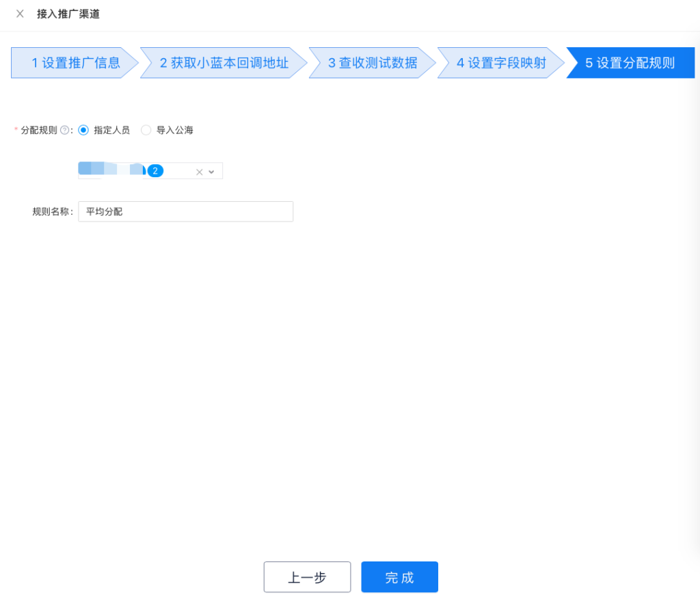Clear selected personnel with the X icon
Image resolution: width=700 pixels, height=608 pixels.
[200, 172]
